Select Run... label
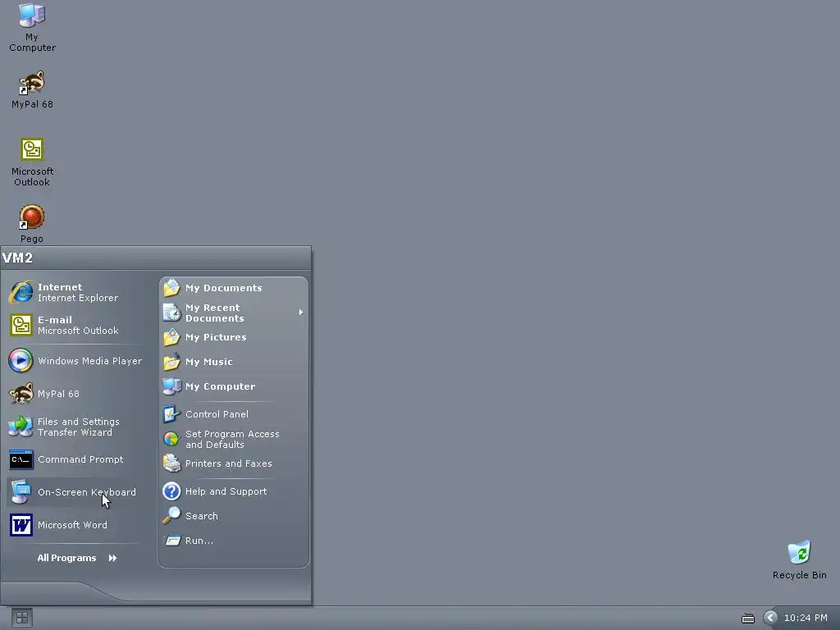Image resolution: width=840 pixels, height=630 pixels. (x=199, y=541)
